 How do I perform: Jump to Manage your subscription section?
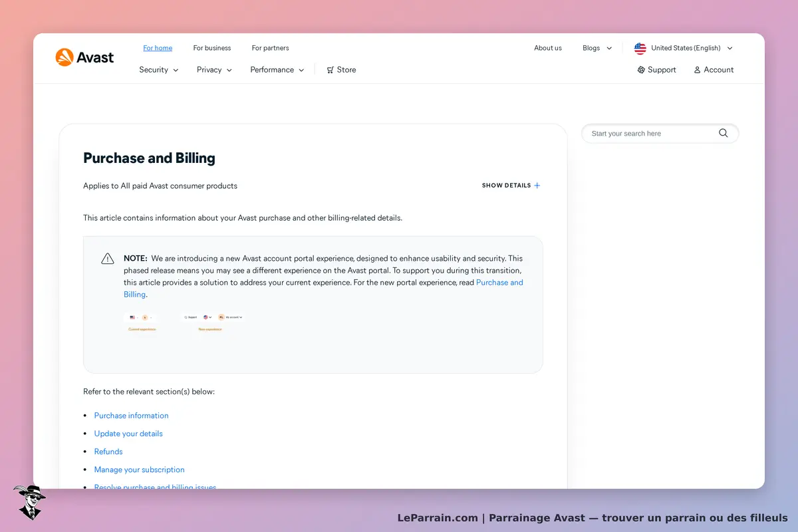coord(140,469)
